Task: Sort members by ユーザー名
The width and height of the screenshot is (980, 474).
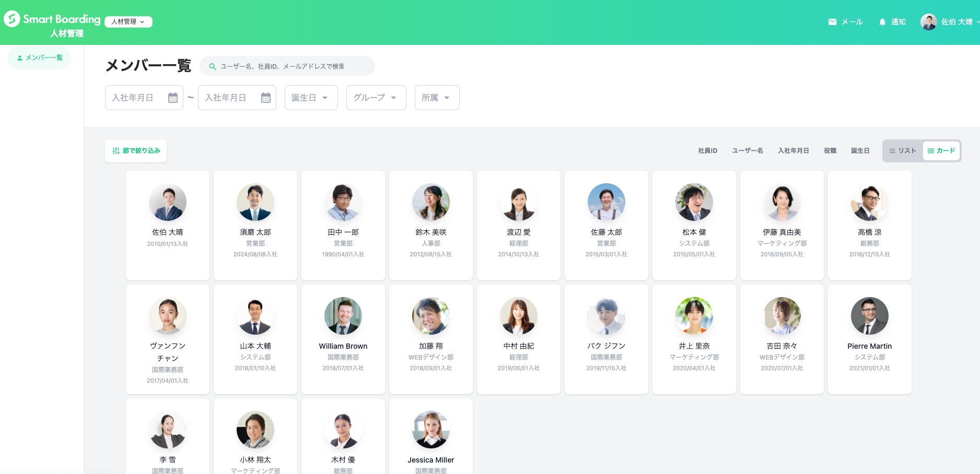Action: click(748, 151)
